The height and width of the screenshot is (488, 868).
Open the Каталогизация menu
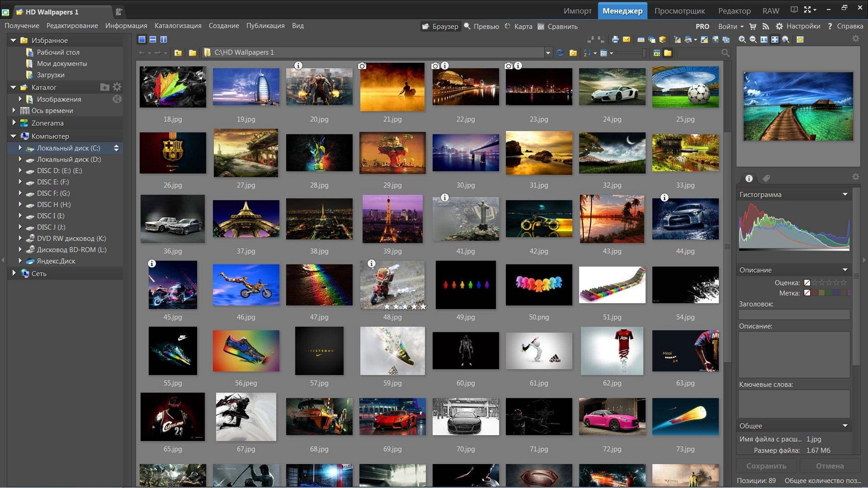tap(178, 26)
